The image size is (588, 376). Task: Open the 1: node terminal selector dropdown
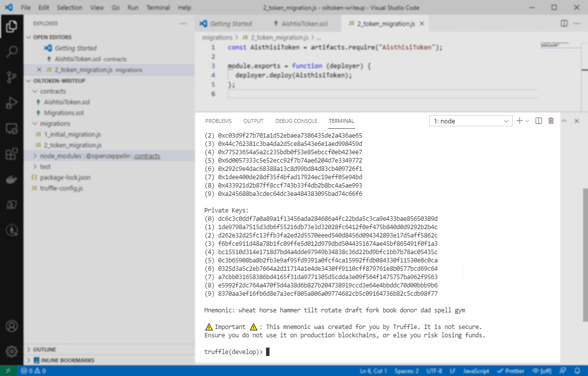coord(470,121)
